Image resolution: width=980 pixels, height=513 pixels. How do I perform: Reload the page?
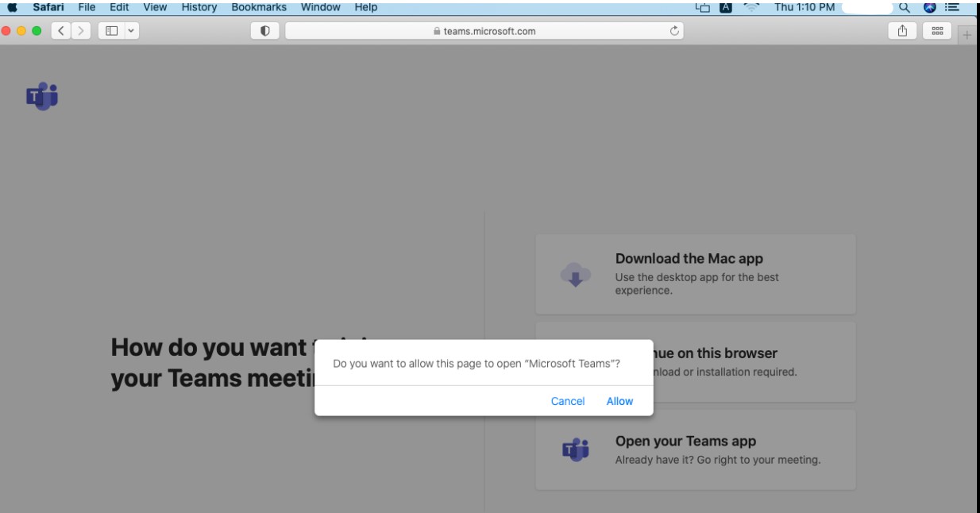pyautogui.click(x=674, y=31)
